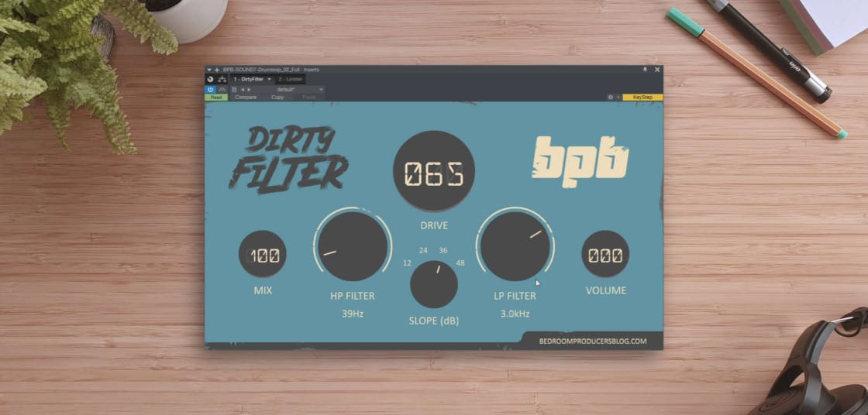Click the SLOPE (dB) label
Screen dimensions: 868x415
(x=434, y=321)
